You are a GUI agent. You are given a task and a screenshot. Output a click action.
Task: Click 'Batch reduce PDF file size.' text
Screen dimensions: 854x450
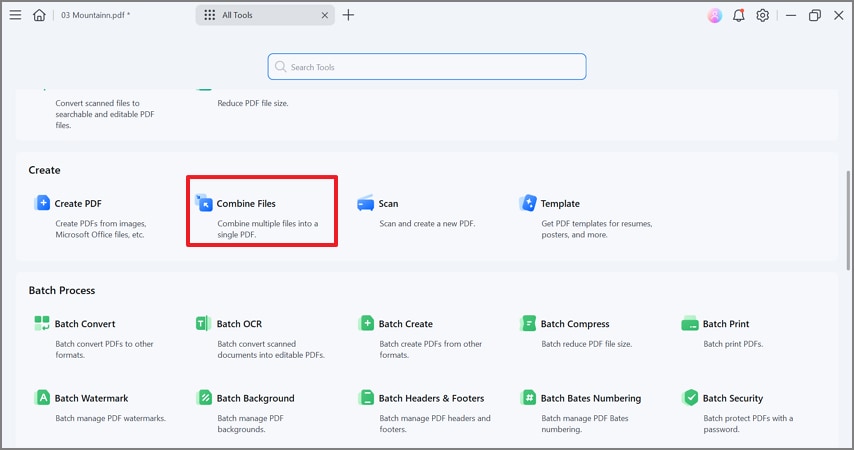click(587, 344)
